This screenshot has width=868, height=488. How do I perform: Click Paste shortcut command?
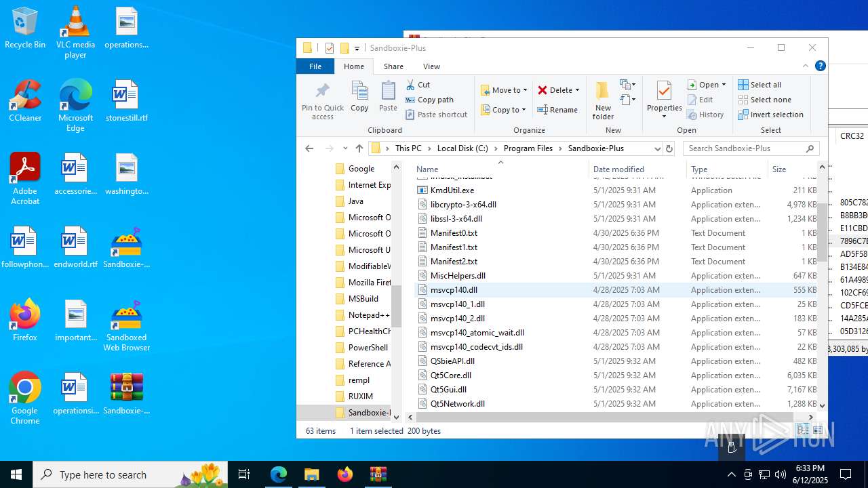(436, 115)
